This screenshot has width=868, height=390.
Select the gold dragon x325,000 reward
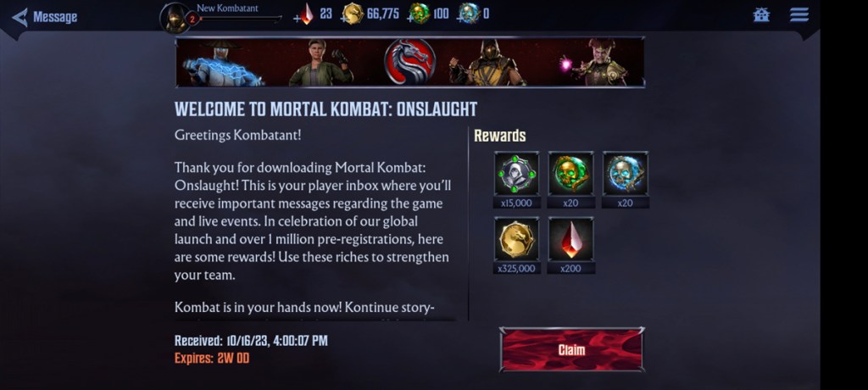516,245
